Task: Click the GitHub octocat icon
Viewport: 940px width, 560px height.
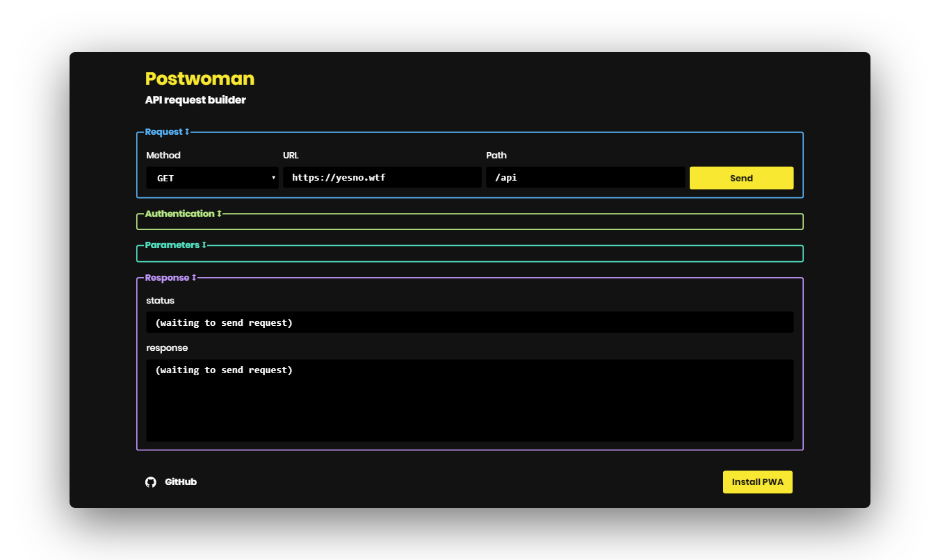Action: coord(151,482)
